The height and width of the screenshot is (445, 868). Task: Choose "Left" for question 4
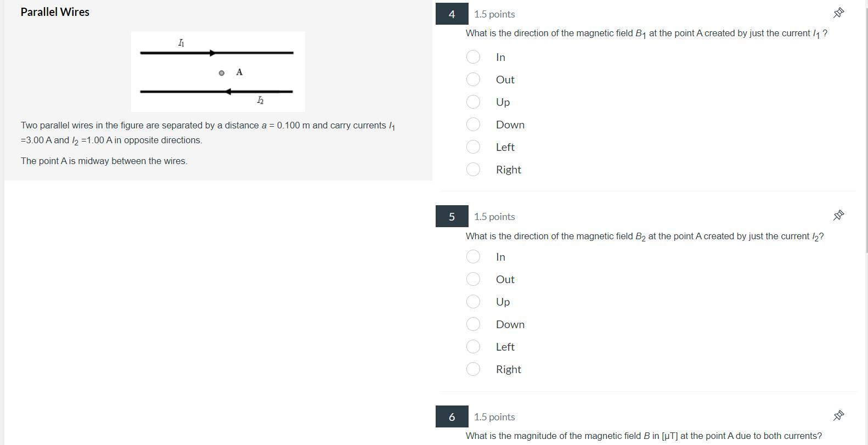pyautogui.click(x=473, y=147)
